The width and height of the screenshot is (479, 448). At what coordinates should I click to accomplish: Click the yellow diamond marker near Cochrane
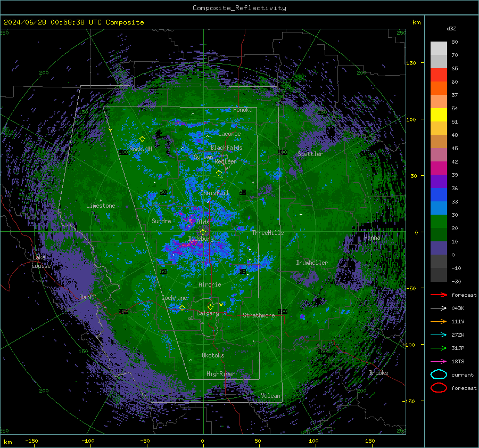182,307
